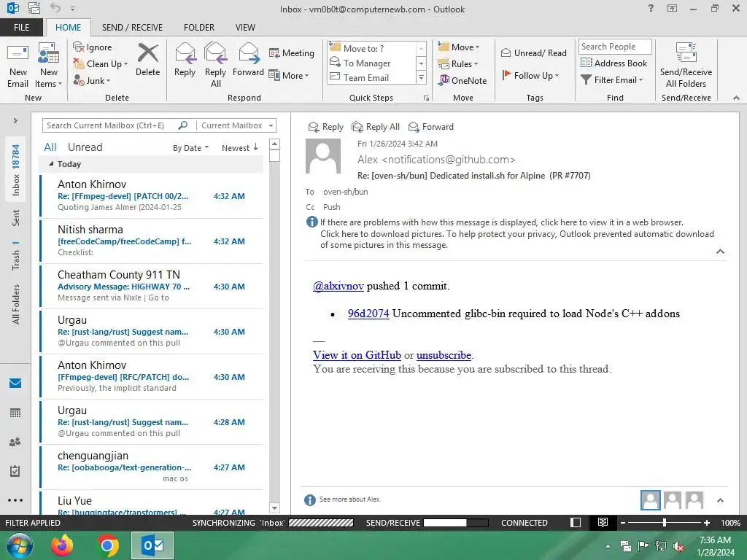The image size is (747, 560).
Task: Switch to Reading view in status bar
Action: (603, 522)
